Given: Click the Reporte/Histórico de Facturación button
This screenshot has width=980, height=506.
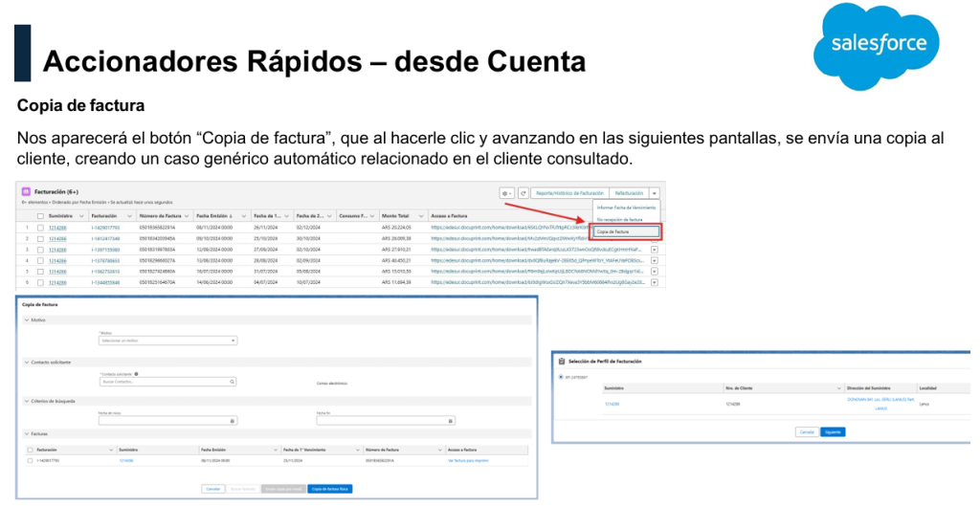Looking at the screenshot, I should pyautogui.click(x=568, y=193).
